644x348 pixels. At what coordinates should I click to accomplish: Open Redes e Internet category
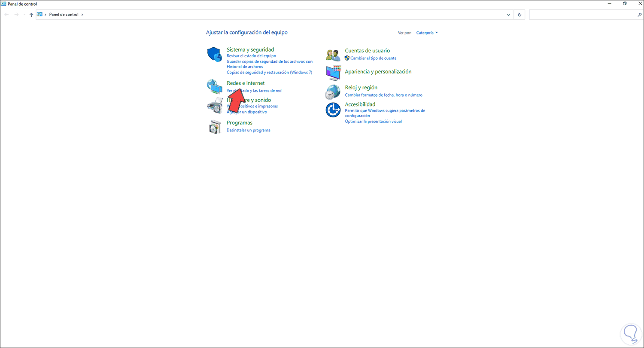pos(246,83)
